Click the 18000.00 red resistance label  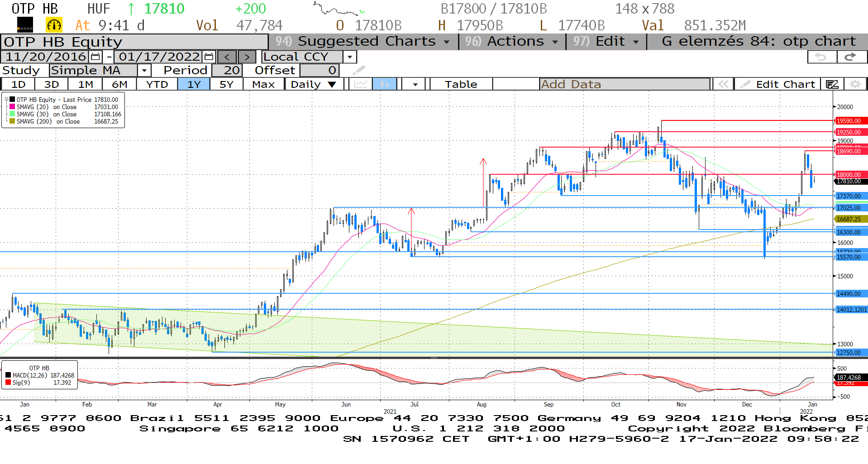point(850,175)
